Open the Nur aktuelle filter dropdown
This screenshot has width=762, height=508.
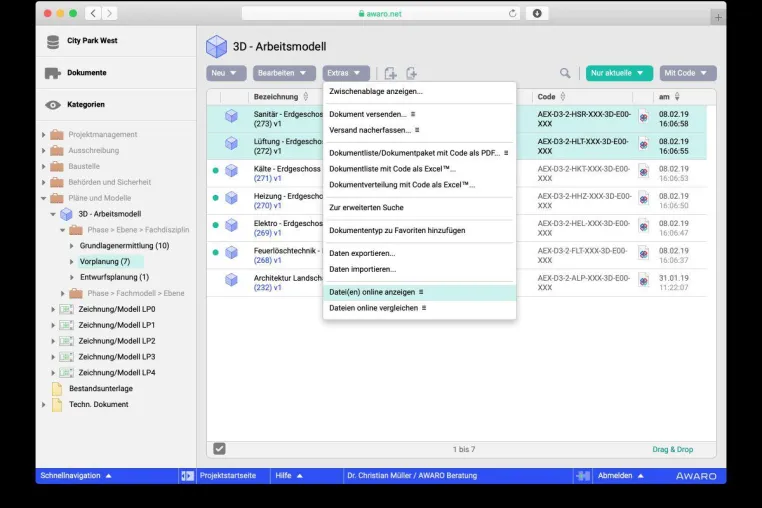[x=619, y=73]
